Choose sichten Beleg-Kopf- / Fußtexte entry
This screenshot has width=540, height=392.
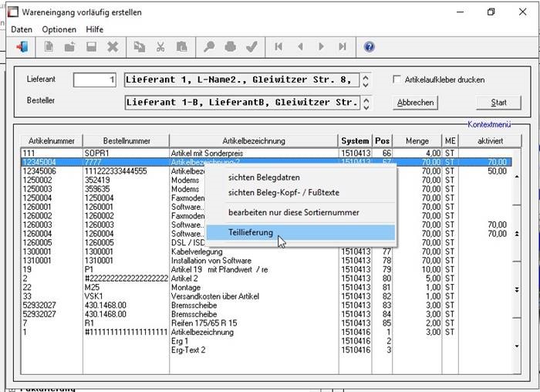[283, 193]
